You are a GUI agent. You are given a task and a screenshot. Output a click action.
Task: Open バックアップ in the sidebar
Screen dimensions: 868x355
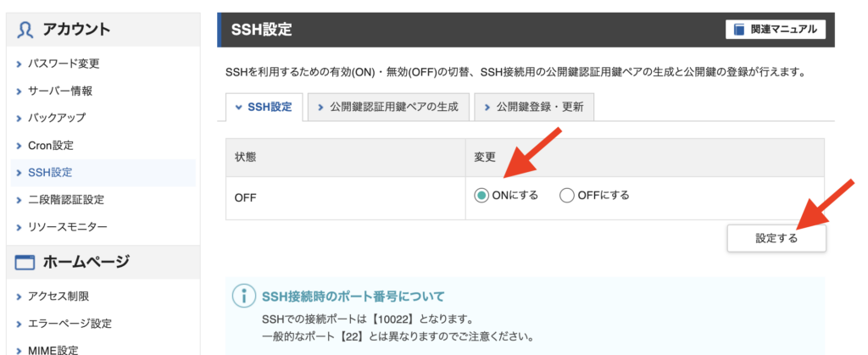(x=57, y=118)
